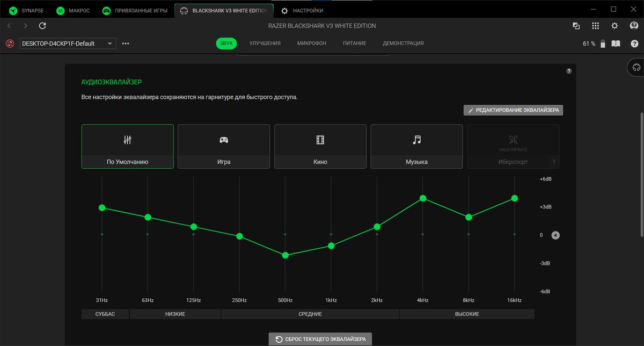Select the Микрофон sub-tab

click(311, 44)
